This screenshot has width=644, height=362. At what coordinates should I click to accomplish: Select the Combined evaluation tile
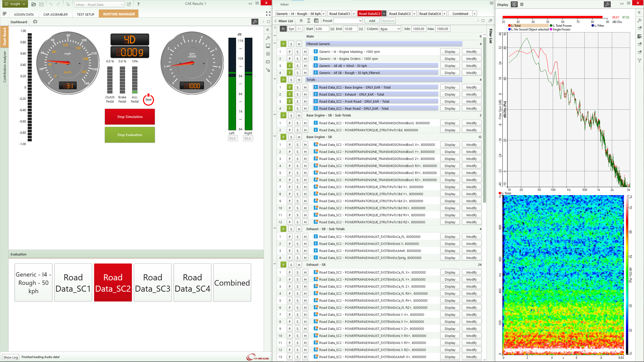click(232, 283)
